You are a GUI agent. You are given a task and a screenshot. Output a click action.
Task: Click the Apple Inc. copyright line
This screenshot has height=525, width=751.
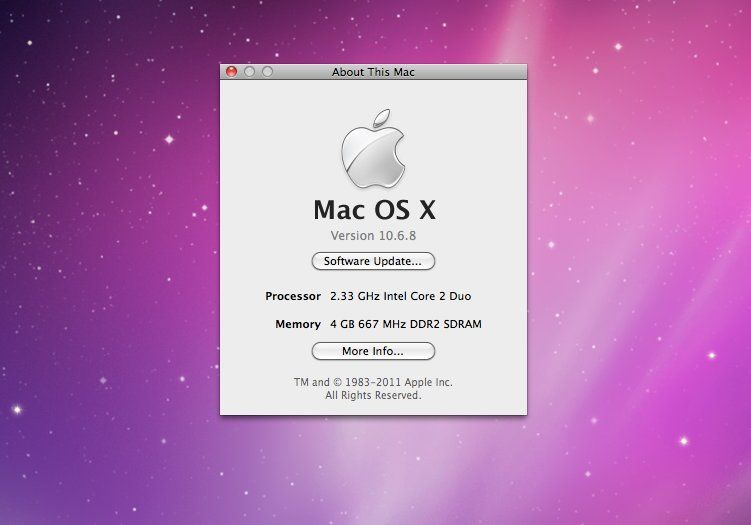coord(373,382)
